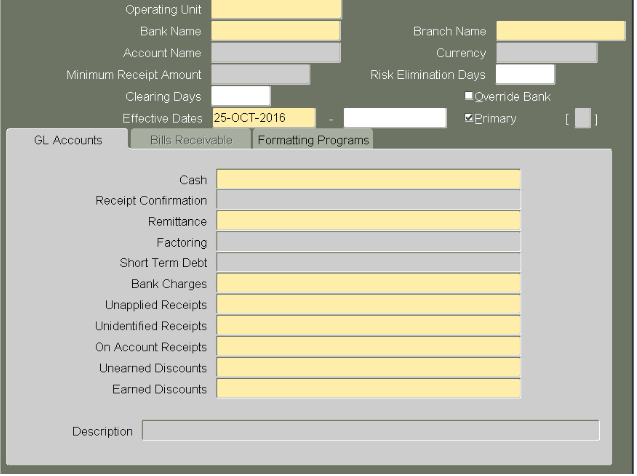The height and width of the screenshot is (476, 637).
Task: Click the Bank Charges account field
Action: click(x=368, y=284)
